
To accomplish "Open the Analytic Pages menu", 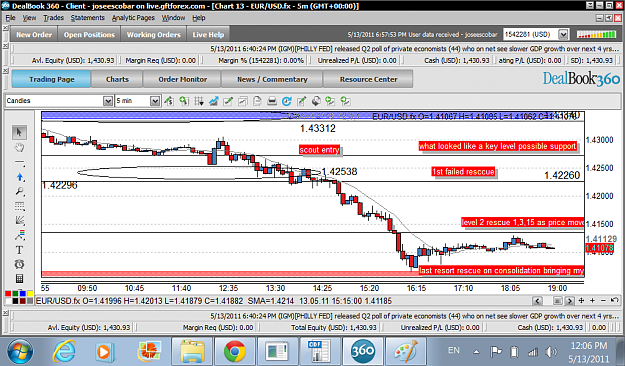I will tap(133, 18).
